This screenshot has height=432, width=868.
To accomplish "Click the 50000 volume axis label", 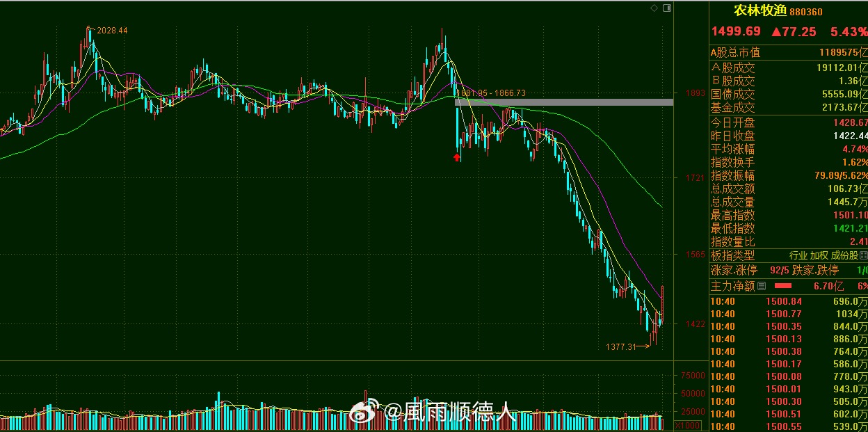I will pyautogui.click(x=693, y=393).
